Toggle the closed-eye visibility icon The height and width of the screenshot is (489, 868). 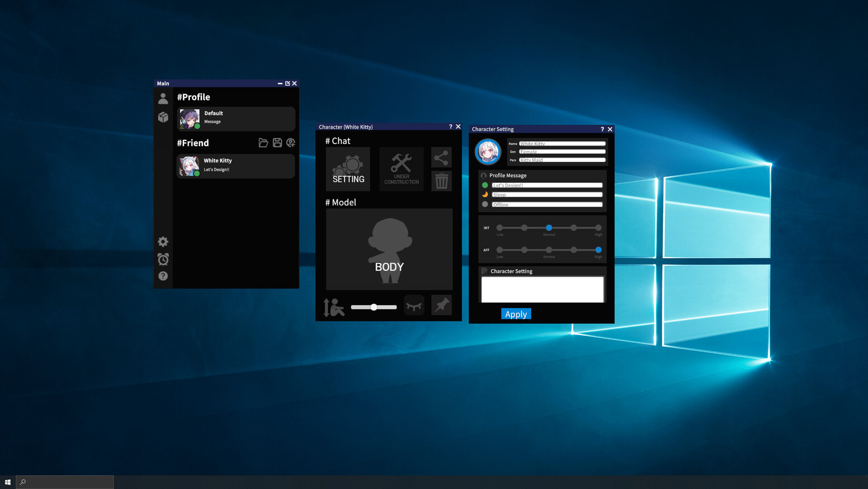(x=414, y=306)
